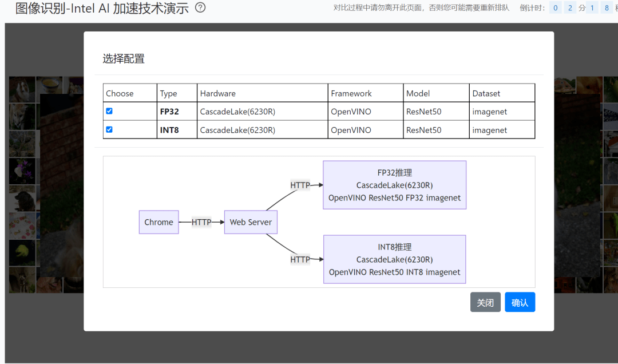Click the countdown digit showing 0

(x=555, y=7)
